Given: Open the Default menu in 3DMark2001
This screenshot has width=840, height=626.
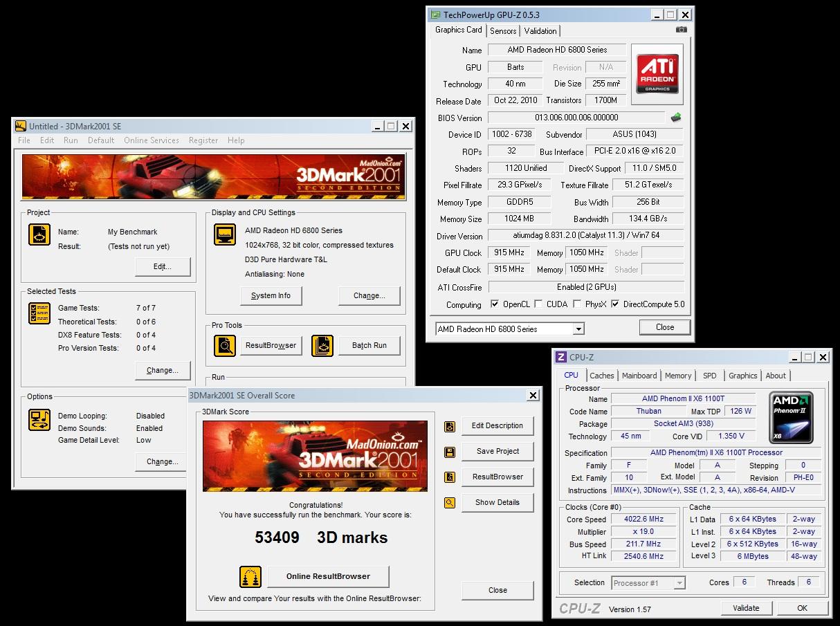Looking at the screenshot, I should pos(101,140).
